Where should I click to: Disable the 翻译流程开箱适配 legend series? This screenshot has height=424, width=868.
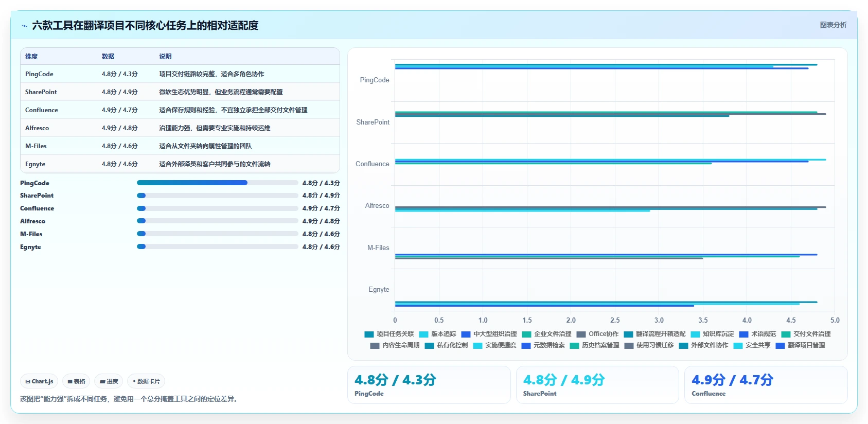coord(654,334)
